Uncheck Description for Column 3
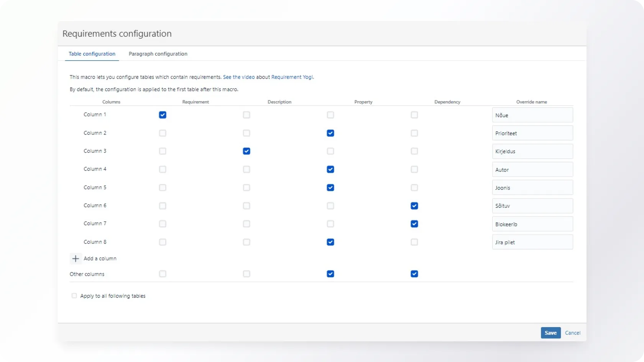Viewport: 644px width, 362px height. point(246,151)
